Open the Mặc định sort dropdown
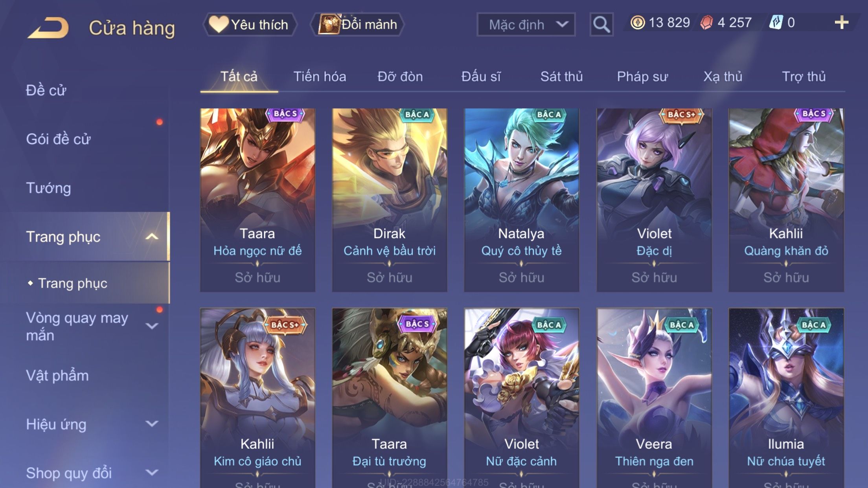 (x=526, y=24)
